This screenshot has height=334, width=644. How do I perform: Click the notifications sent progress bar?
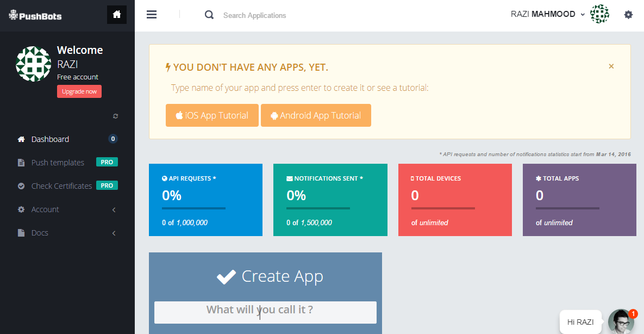click(318, 208)
